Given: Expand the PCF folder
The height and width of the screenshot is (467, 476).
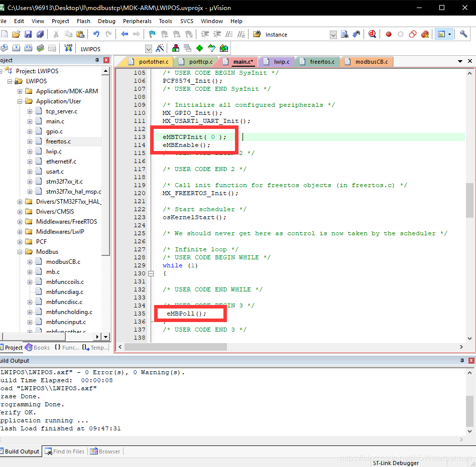Looking at the screenshot, I should click(20, 242).
